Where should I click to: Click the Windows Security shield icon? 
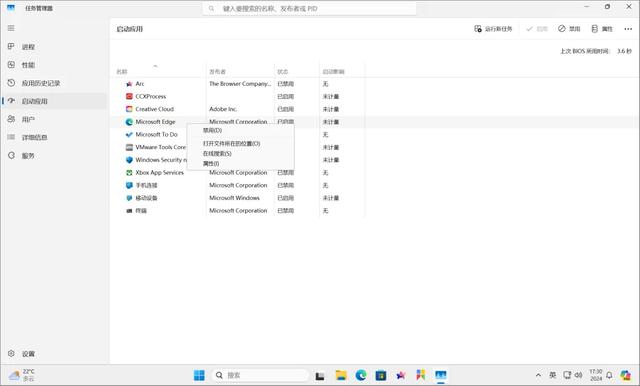[x=129, y=160]
